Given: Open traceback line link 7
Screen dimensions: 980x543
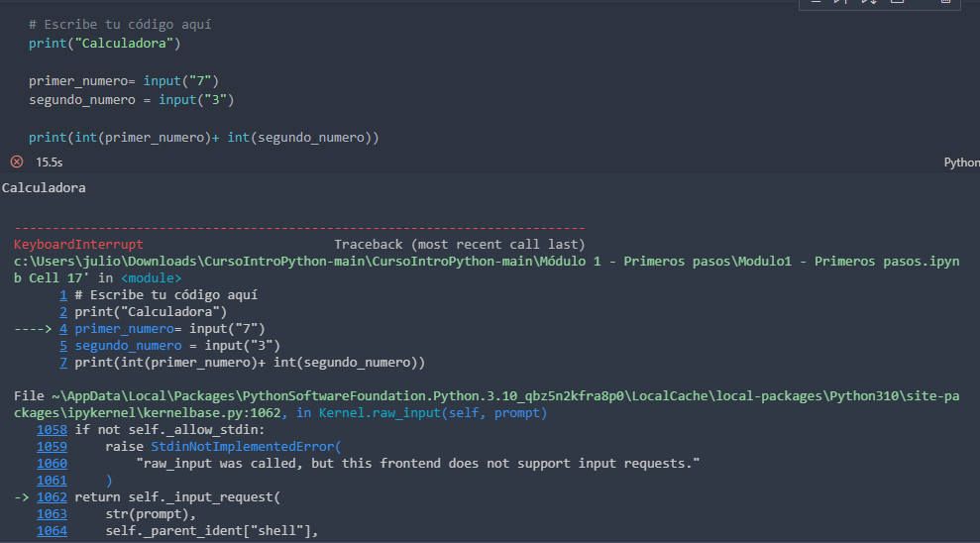Looking at the screenshot, I should coord(63,363).
